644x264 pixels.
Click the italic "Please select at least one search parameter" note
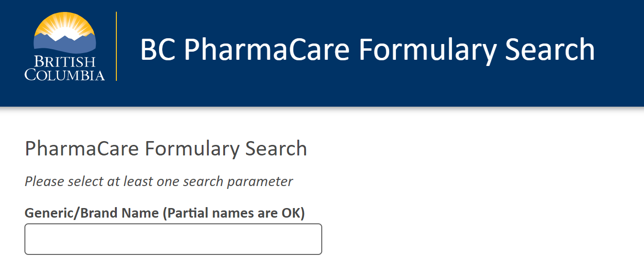158,182
